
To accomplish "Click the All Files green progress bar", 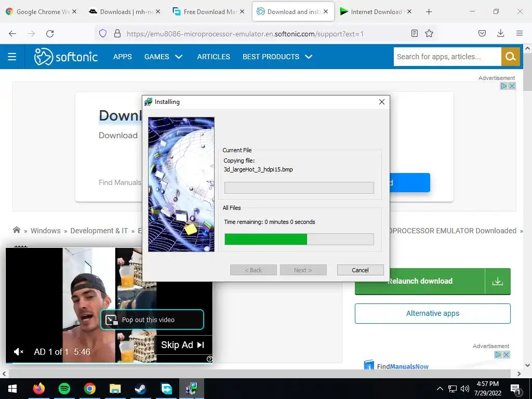I will point(299,239).
